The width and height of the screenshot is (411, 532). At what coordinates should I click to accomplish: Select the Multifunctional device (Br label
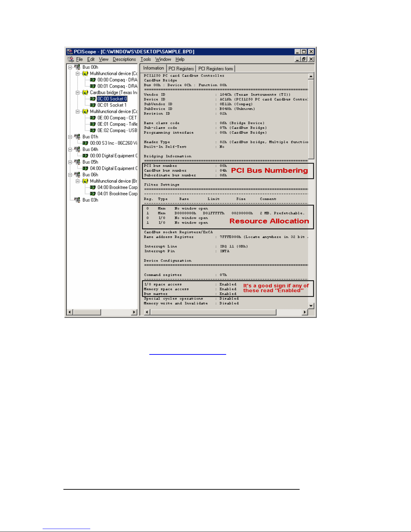click(x=114, y=181)
